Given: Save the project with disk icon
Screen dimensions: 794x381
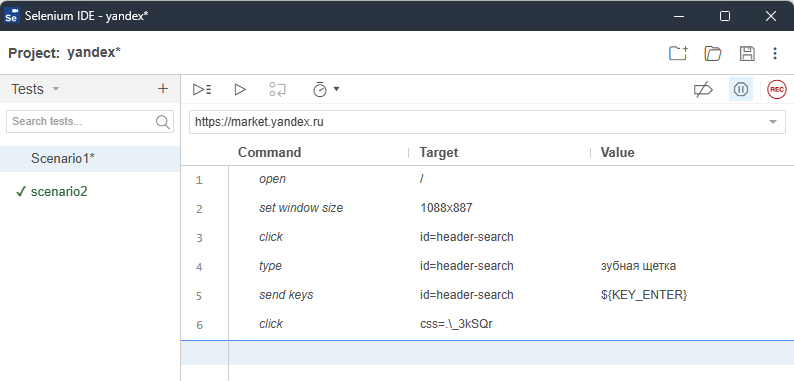Looking at the screenshot, I should pyautogui.click(x=747, y=53).
